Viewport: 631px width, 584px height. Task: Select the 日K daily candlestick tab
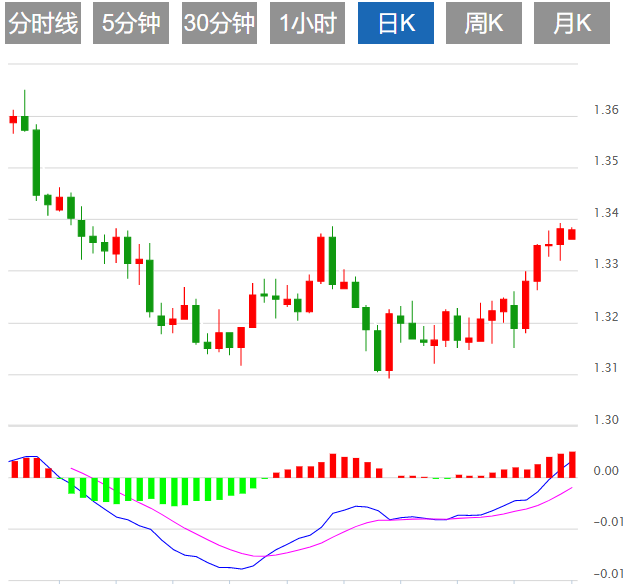[x=396, y=23]
